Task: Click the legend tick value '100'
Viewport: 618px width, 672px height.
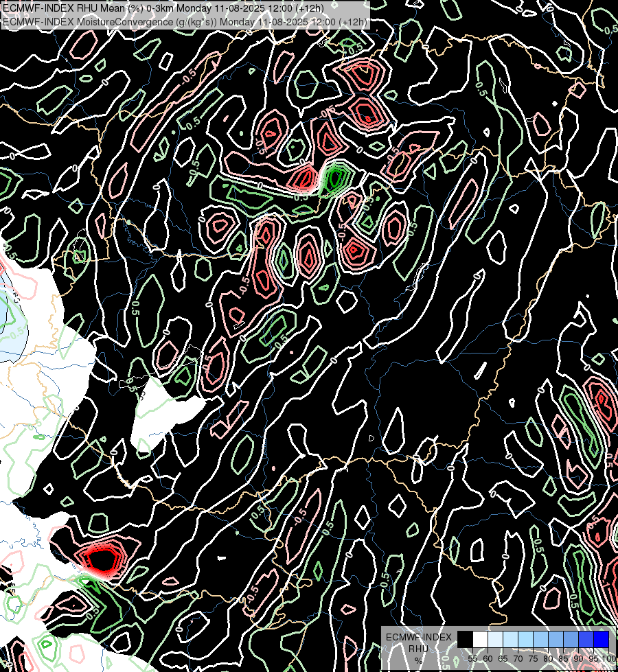Action: coord(609,659)
